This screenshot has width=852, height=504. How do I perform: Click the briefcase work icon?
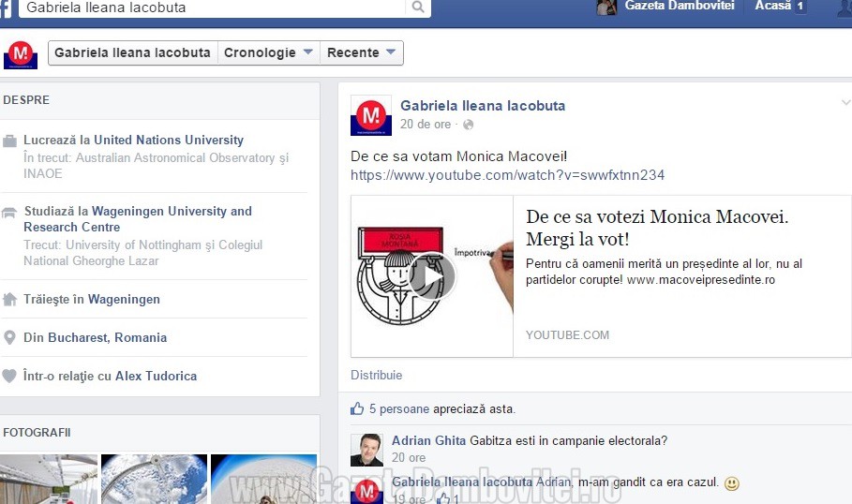pos(9,141)
